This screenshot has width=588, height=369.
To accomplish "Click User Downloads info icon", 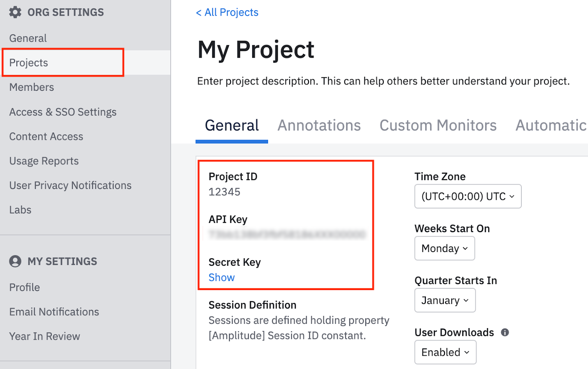I will tap(505, 332).
